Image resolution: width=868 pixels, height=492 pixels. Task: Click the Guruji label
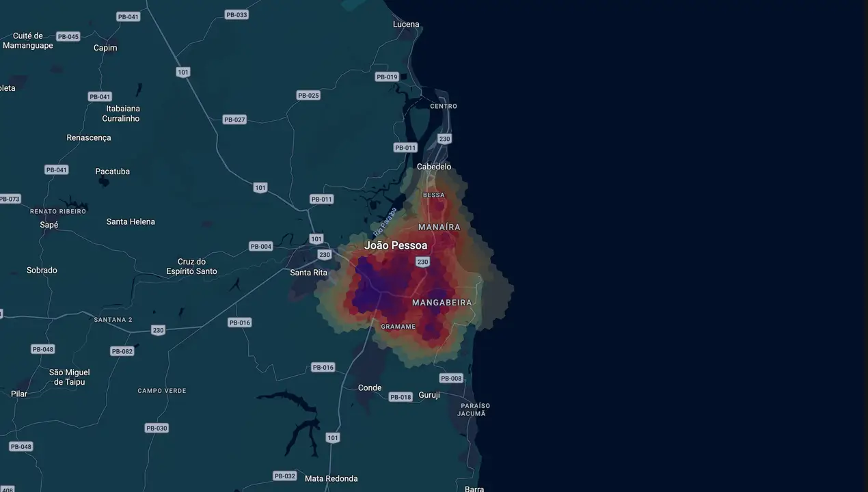pos(429,395)
